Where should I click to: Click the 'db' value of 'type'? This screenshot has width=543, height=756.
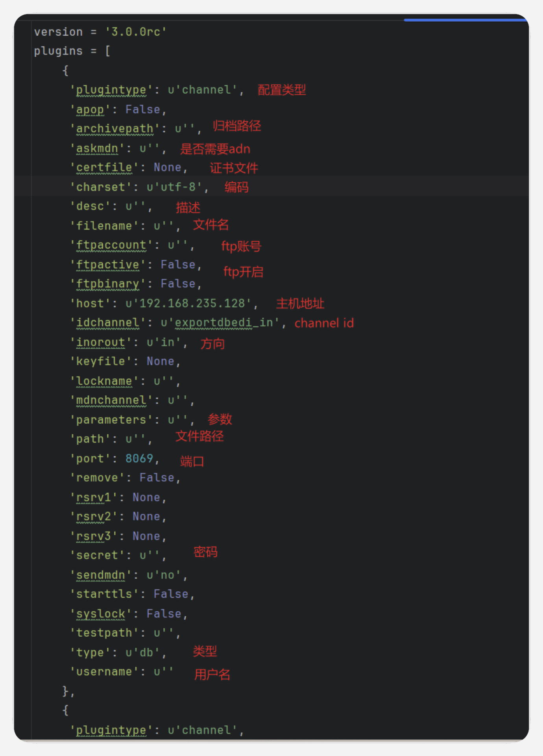(x=146, y=653)
